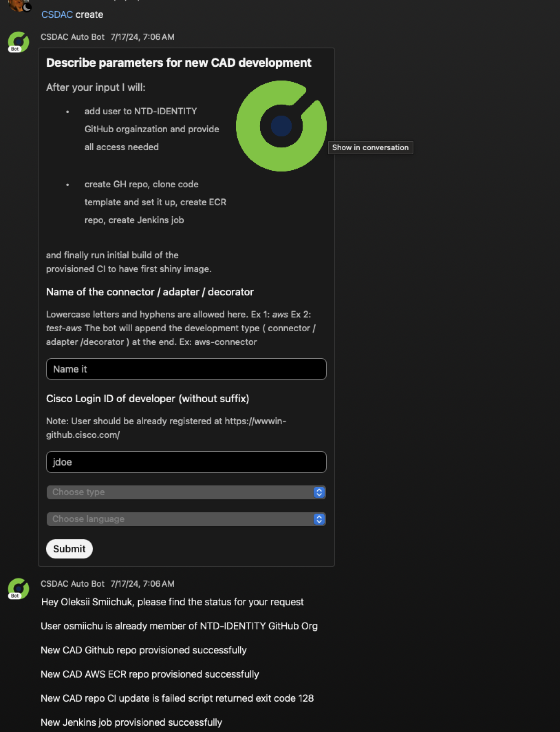This screenshot has height=732, width=560.
Task: Click bot avatar beside the status message
Action: (x=18, y=589)
